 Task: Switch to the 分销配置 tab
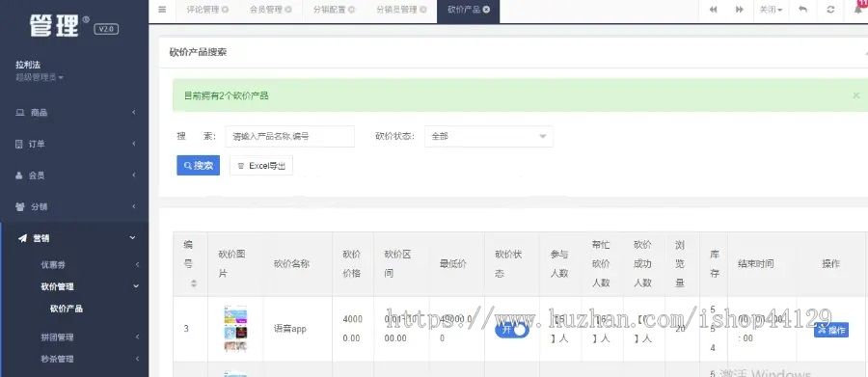coord(330,10)
